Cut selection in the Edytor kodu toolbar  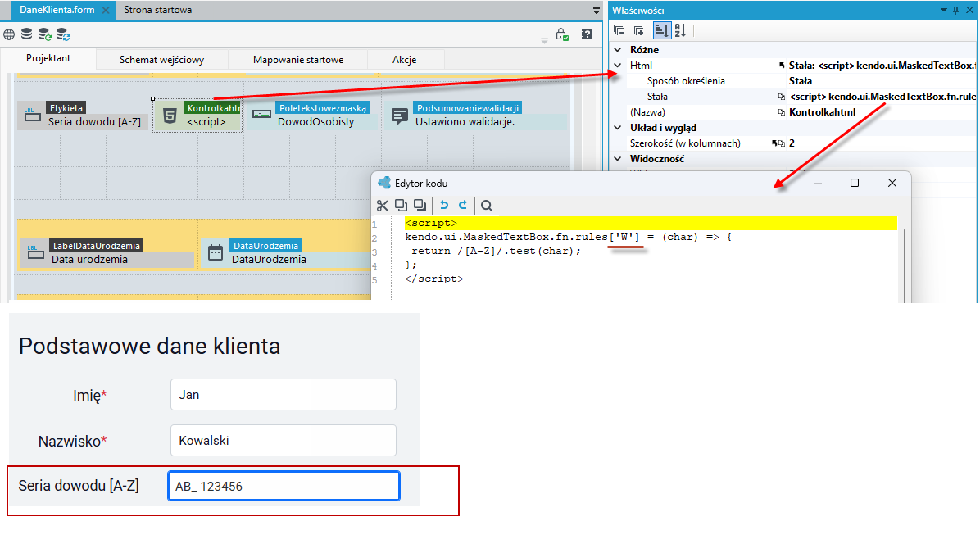coord(383,206)
